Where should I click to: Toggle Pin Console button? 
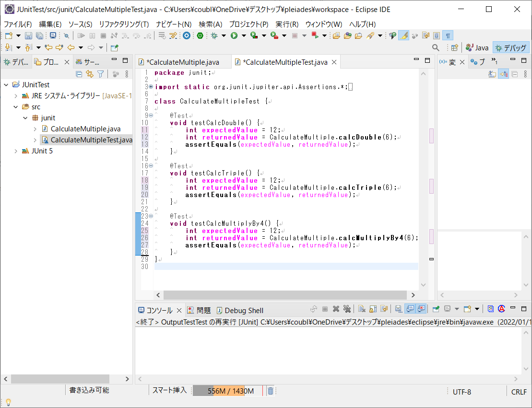(436, 309)
